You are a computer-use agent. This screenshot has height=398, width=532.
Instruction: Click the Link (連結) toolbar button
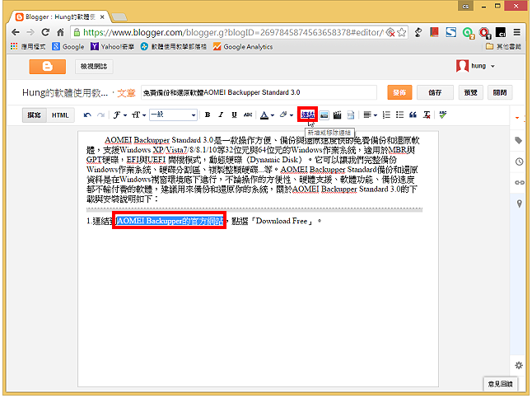(x=307, y=115)
